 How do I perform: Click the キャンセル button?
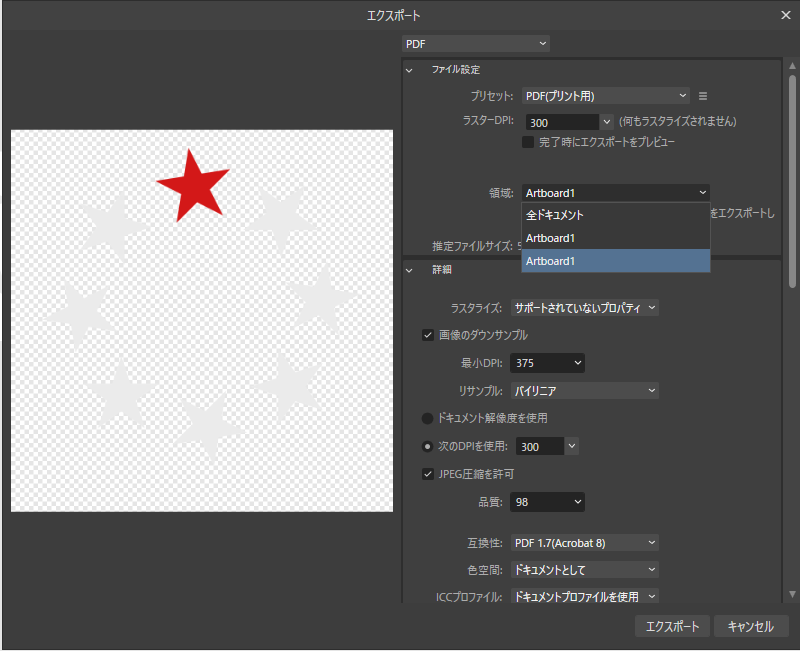coord(751,626)
